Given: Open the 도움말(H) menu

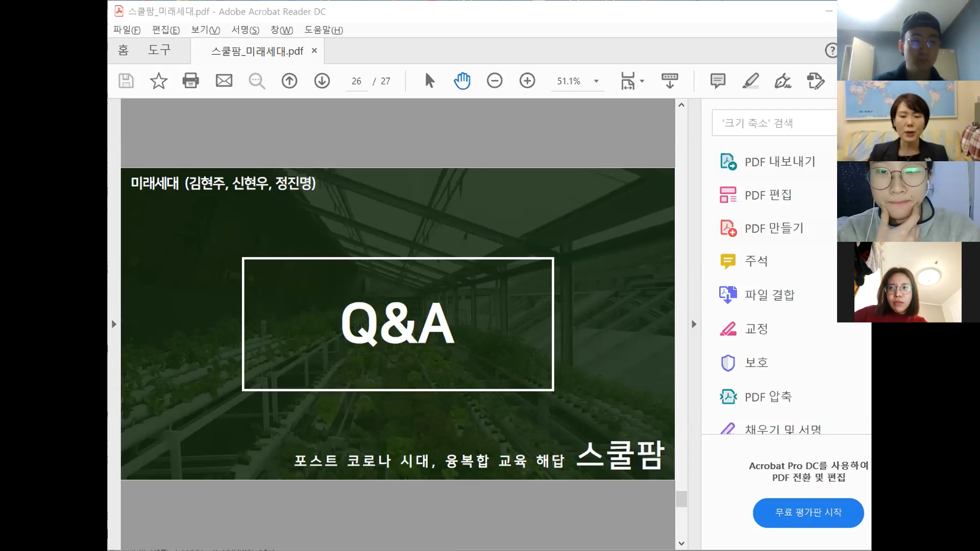Looking at the screenshot, I should click(x=324, y=30).
